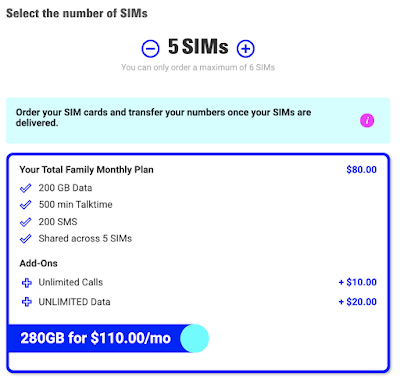Image resolution: width=400 pixels, height=380 pixels.
Task: Click the cyan slider knob on plan bar
Action: (194, 338)
